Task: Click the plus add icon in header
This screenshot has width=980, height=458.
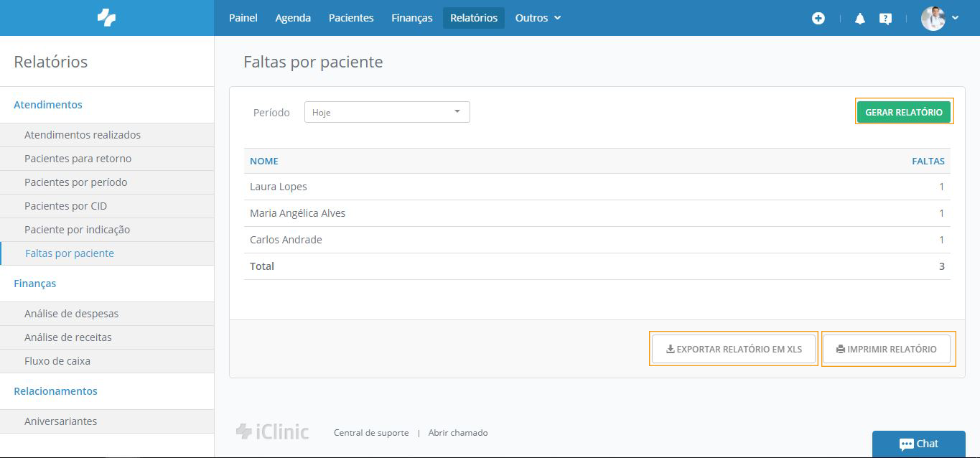Action: [818, 19]
